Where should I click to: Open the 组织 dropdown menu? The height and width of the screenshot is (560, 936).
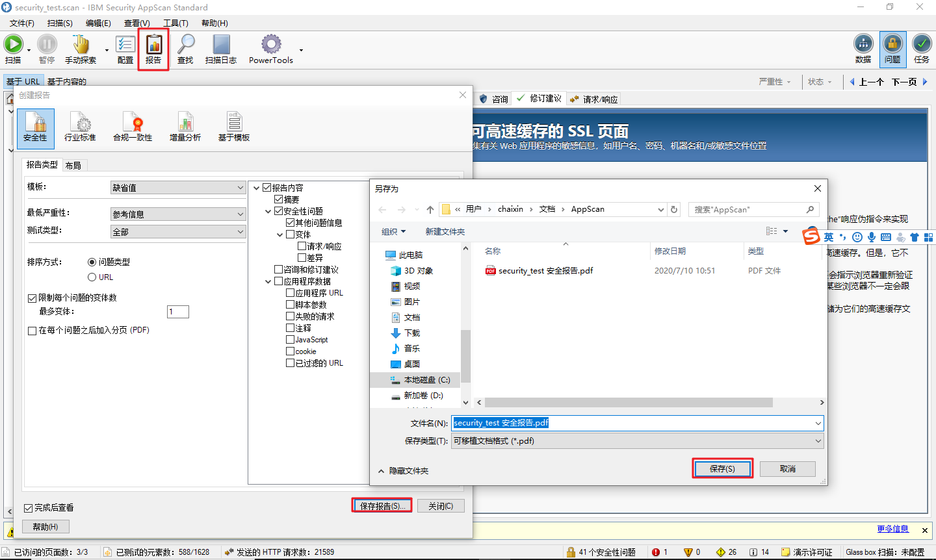click(x=393, y=232)
